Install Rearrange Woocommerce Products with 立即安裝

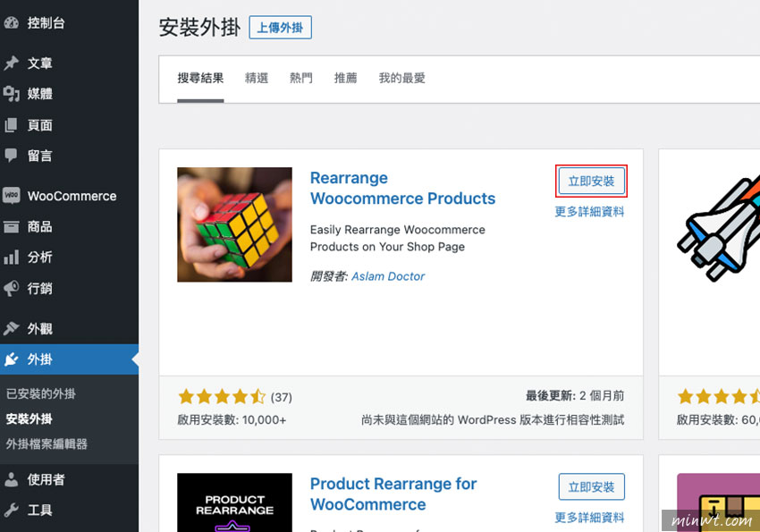591,182
